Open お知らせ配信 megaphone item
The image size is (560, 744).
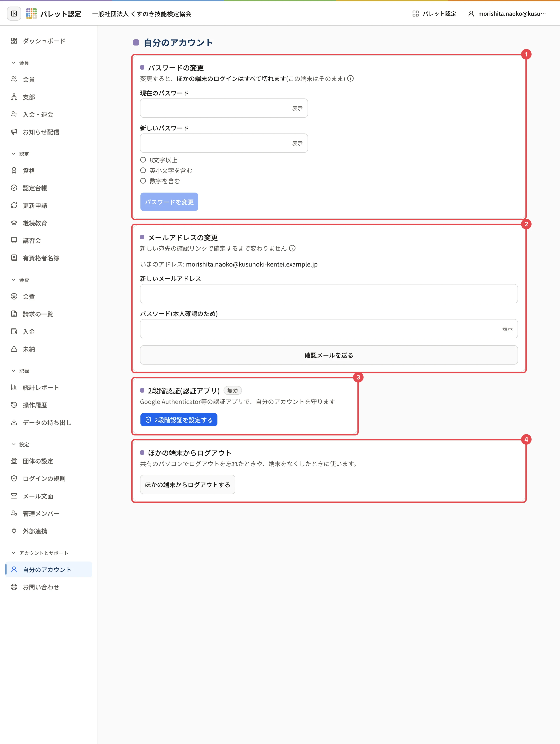tap(49, 132)
